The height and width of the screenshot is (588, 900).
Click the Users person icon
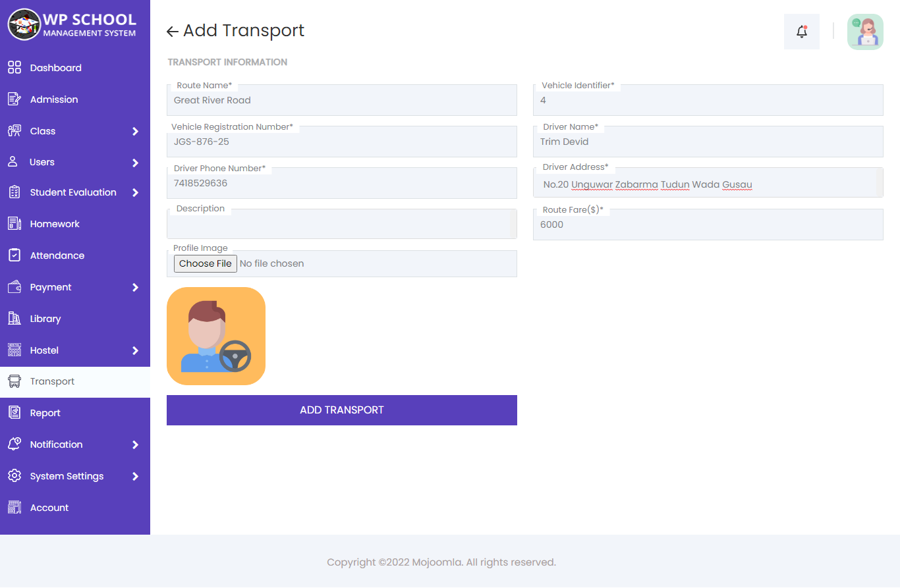pyautogui.click(x=13, y=162)
